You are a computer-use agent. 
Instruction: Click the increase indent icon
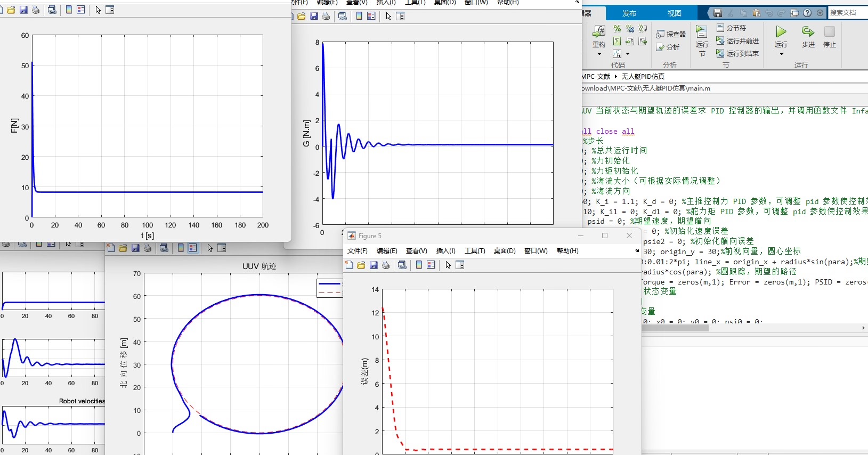click(x=630, y=42)
